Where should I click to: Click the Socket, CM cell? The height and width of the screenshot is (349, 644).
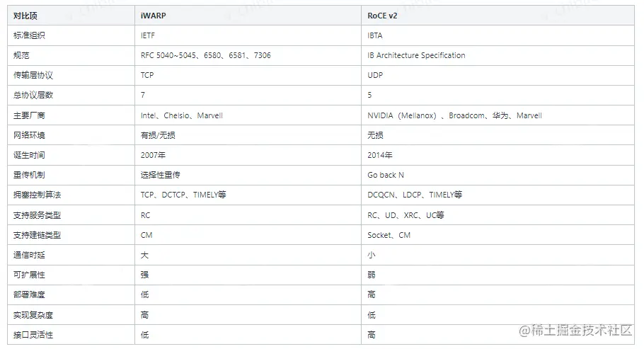point(389,235)
